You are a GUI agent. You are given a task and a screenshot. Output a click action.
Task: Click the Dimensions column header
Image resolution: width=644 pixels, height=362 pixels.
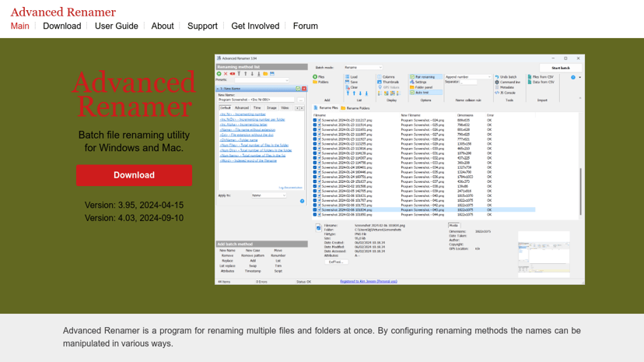pyautogui.click(x=465, y=115)
